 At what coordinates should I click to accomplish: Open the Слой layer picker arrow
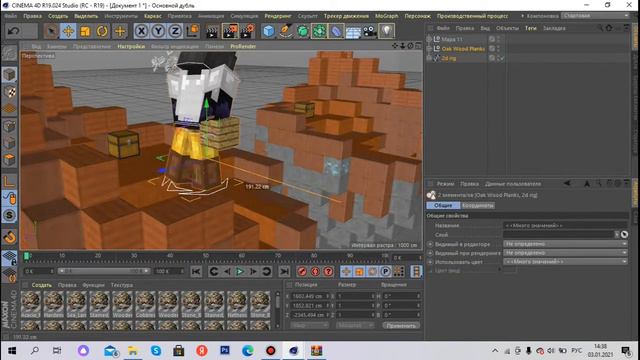617,234
